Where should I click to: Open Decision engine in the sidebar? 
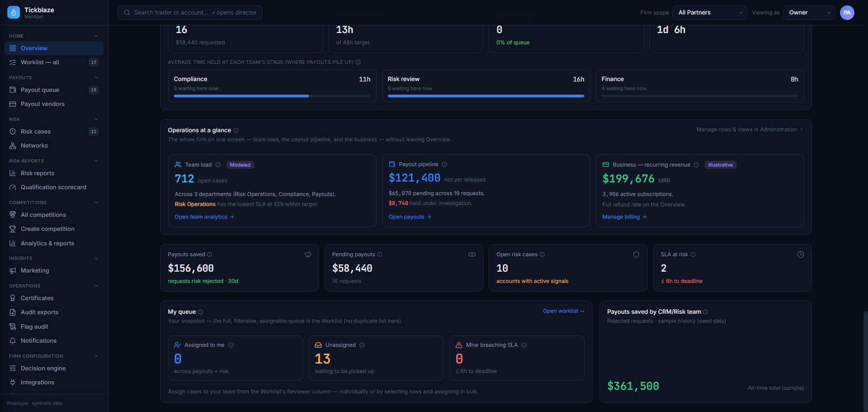(x=54, y=368)
